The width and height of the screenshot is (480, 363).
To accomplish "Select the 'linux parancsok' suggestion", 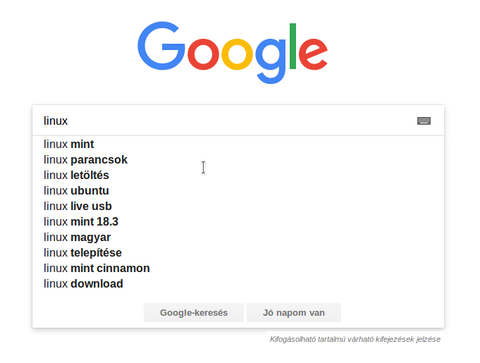I will [238, 160].
